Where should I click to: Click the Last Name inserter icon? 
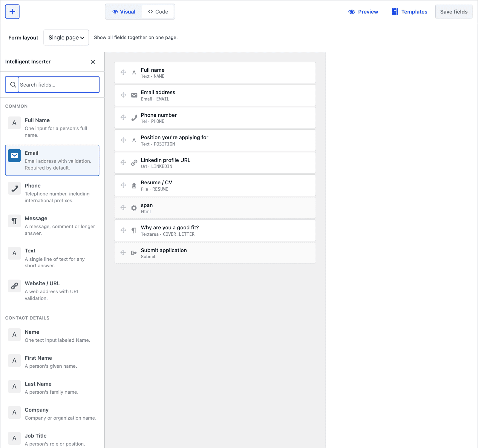tap(14, 386)
